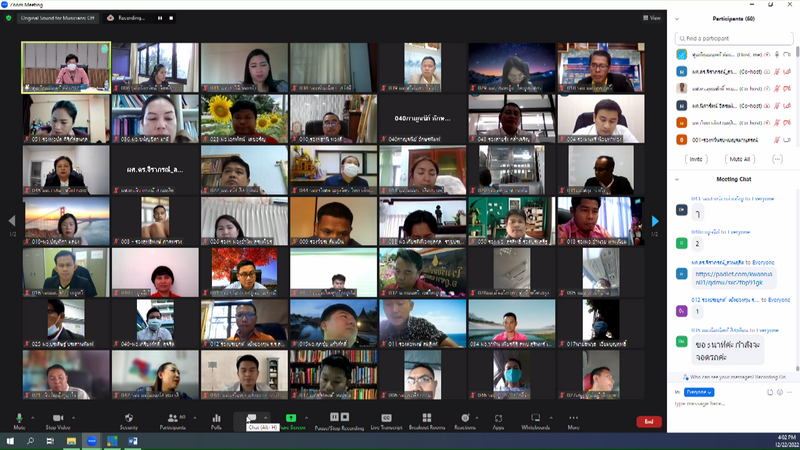Viewport: 800px width, 450px height.
Task: Go to previous gallery page arrow
Action: pyautogui.click(x=12, y=221)
